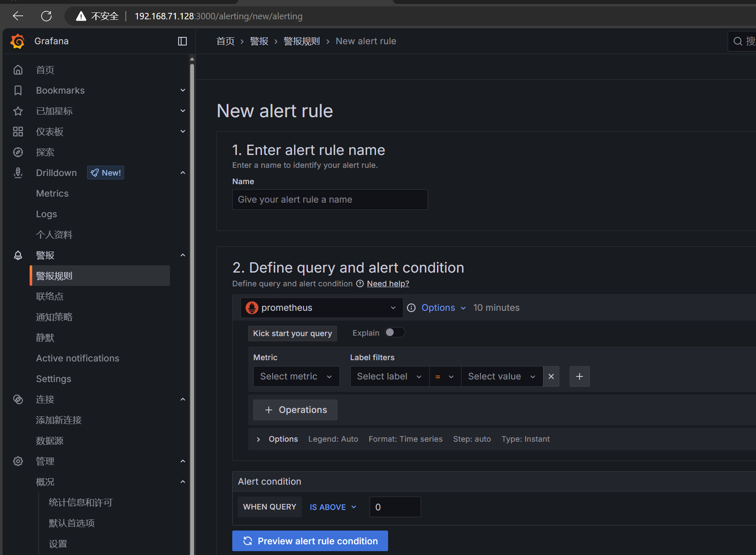Click the help circle icon near Need help
The width and height of the screenshot is (756, 555).
tap(360, 284)
